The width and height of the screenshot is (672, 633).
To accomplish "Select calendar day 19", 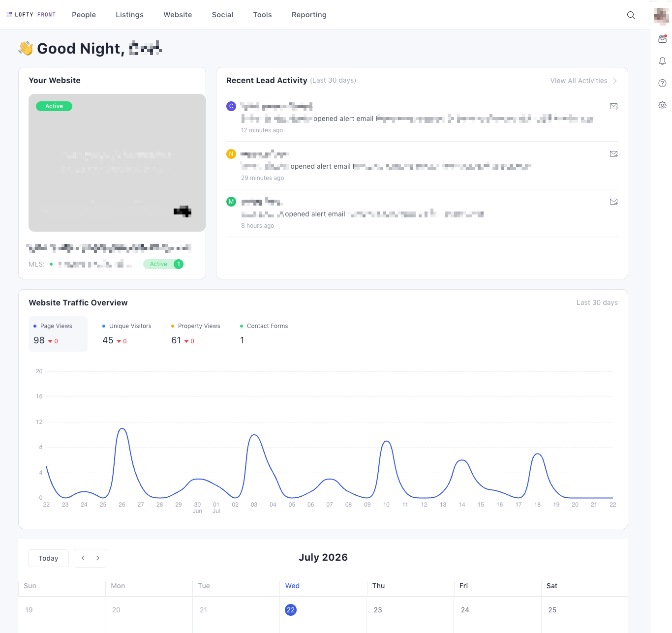I will (x=29, y=610).
